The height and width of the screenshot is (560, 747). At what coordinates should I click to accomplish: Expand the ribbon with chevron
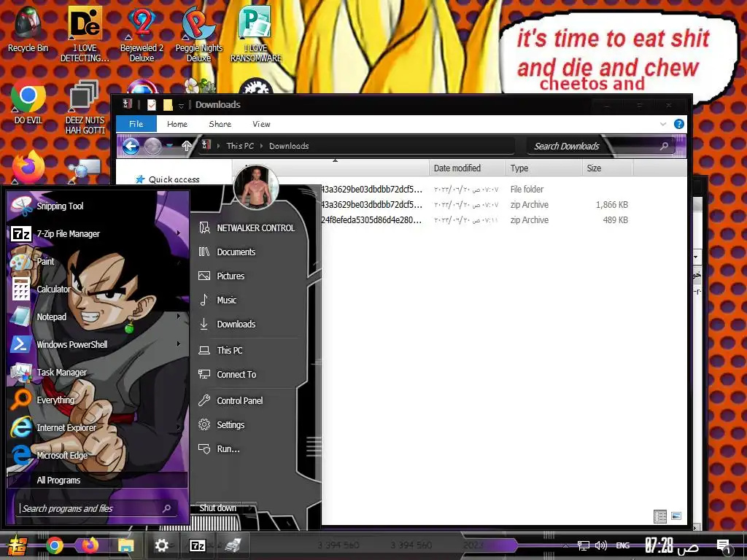point(662,124)
